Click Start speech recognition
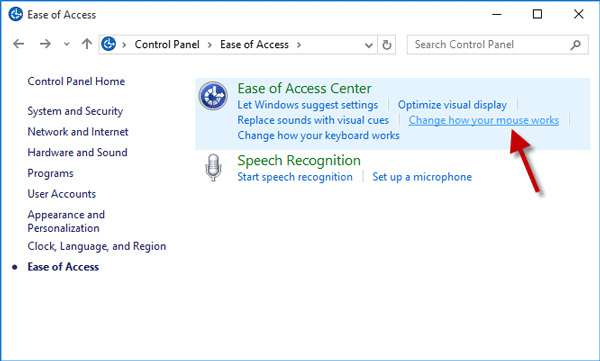Screen dimensions: 600x361 point(295,177)
